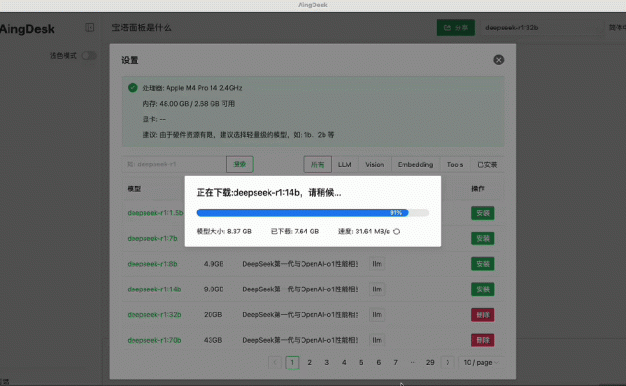Select the 所有 filter tab
This screenshot has height=386, width=626.
point(317,164)
